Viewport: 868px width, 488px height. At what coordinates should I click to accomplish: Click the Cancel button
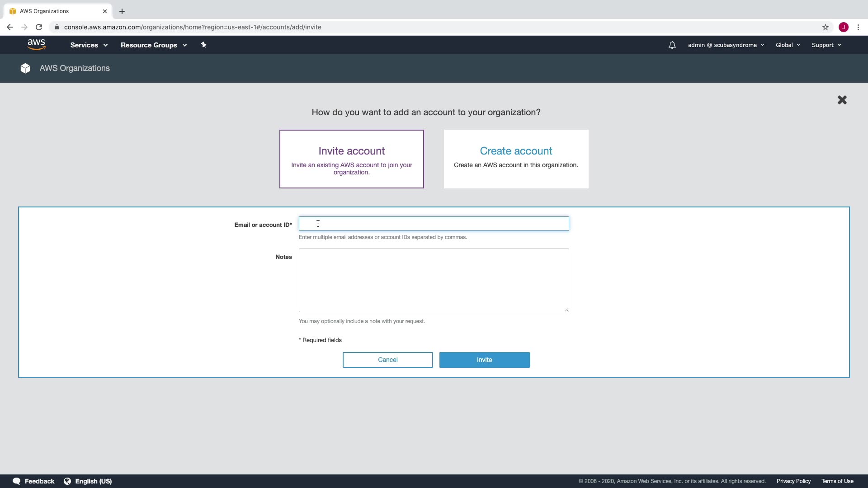[x=387, y=360]
